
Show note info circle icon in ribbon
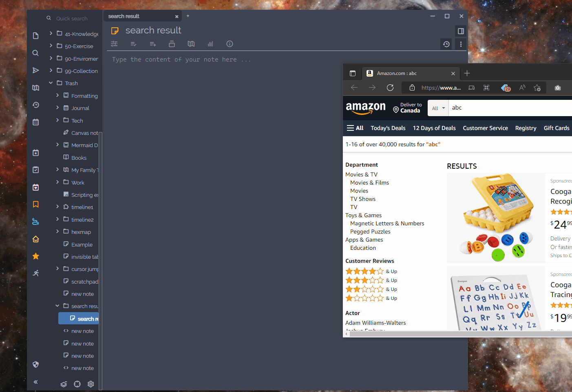(x=230, y=44)
